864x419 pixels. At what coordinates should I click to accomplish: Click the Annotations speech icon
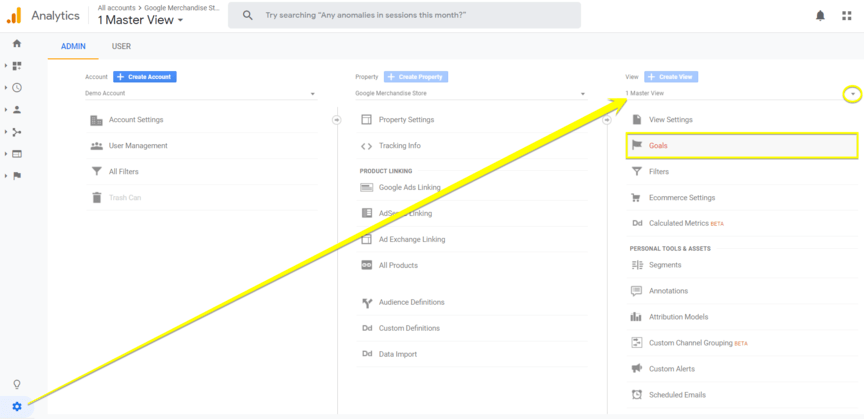click(x=636, y=291)
